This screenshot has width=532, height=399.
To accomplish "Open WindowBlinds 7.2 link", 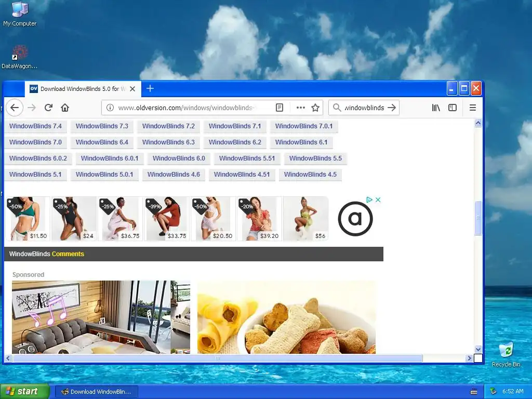I will point(169,126).
